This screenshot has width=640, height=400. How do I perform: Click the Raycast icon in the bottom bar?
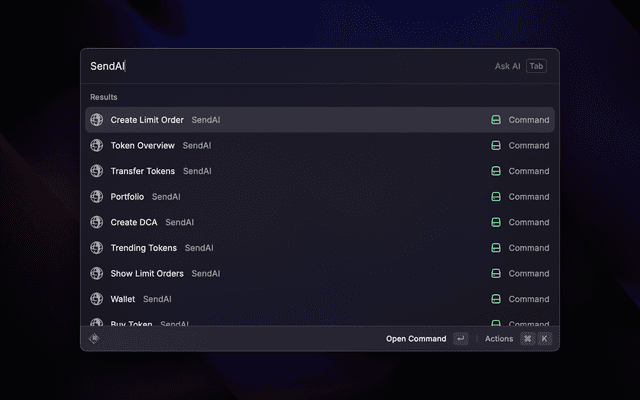coord(95,338)
